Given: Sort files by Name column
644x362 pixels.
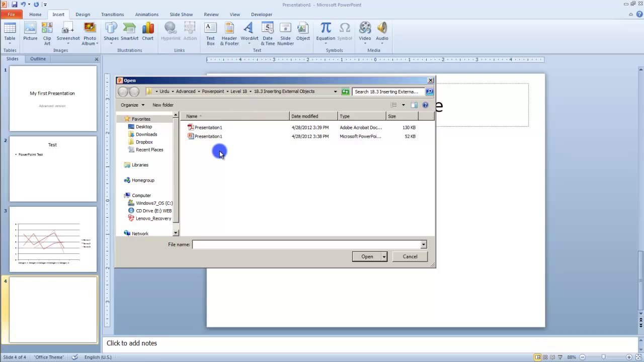Looking at the screenshot, I should (x=235, y=116).
